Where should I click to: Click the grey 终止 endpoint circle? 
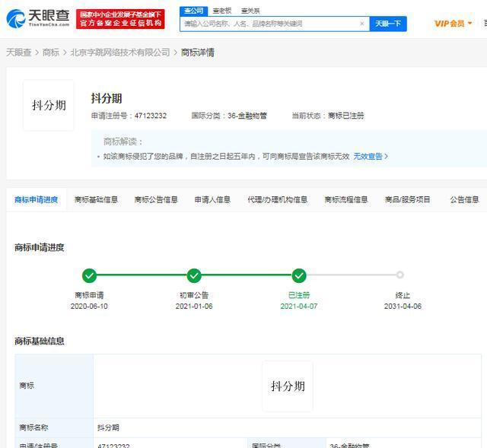(x=400, y=275)
